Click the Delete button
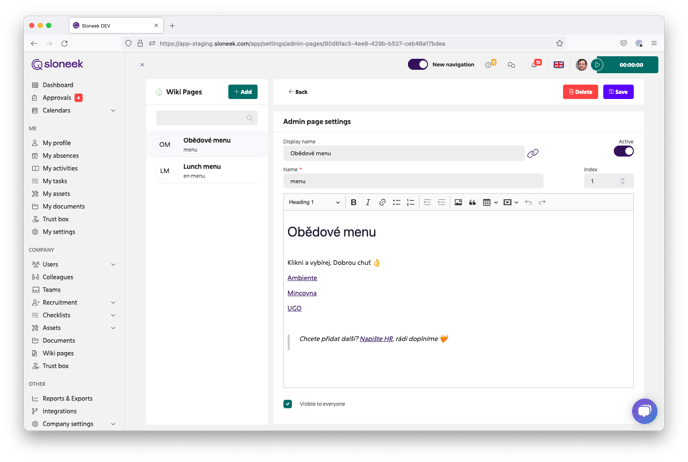 click(580, 92)
